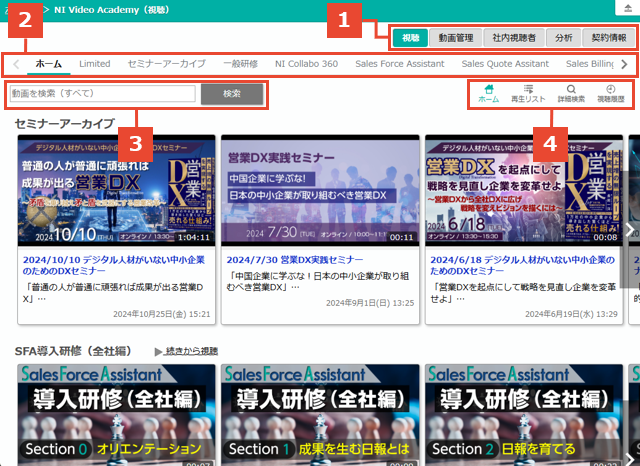The height and width of the screenshot is (466, 640).
Task: Open the 視聴履歴 history icon
Action: (611, 93)
